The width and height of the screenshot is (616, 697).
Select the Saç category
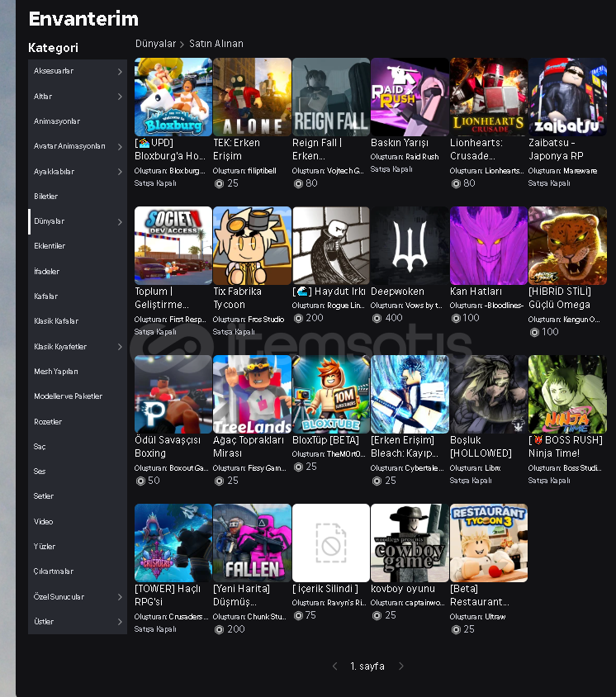click(78, 446)
